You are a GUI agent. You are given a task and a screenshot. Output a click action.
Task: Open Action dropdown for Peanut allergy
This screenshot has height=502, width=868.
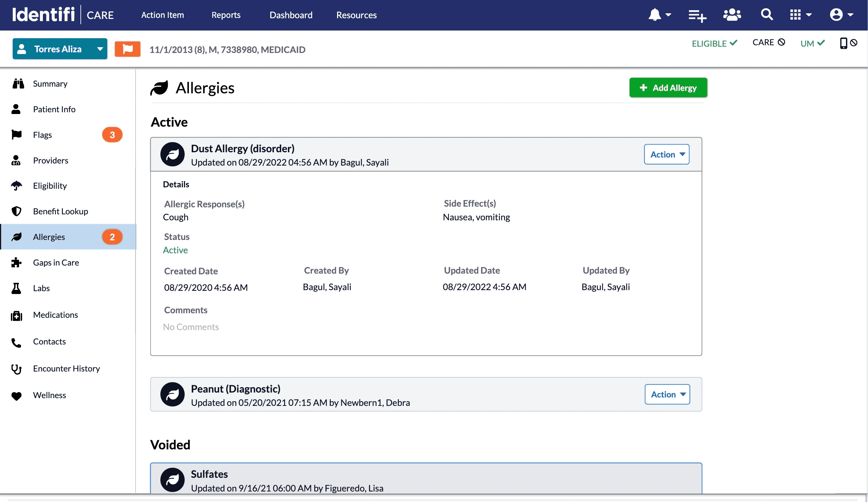667,394
